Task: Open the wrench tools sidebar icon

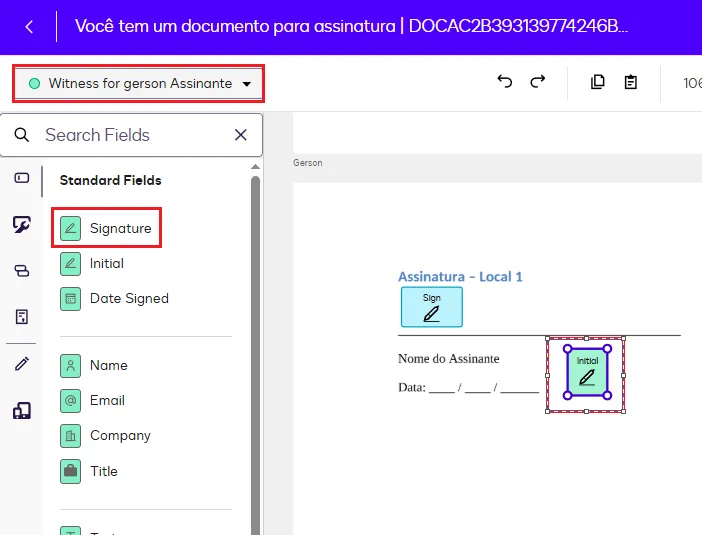Action: click(x=21, y=225)
